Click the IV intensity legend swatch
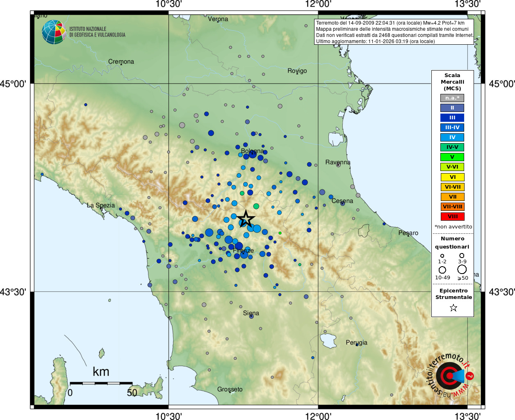 452,137
